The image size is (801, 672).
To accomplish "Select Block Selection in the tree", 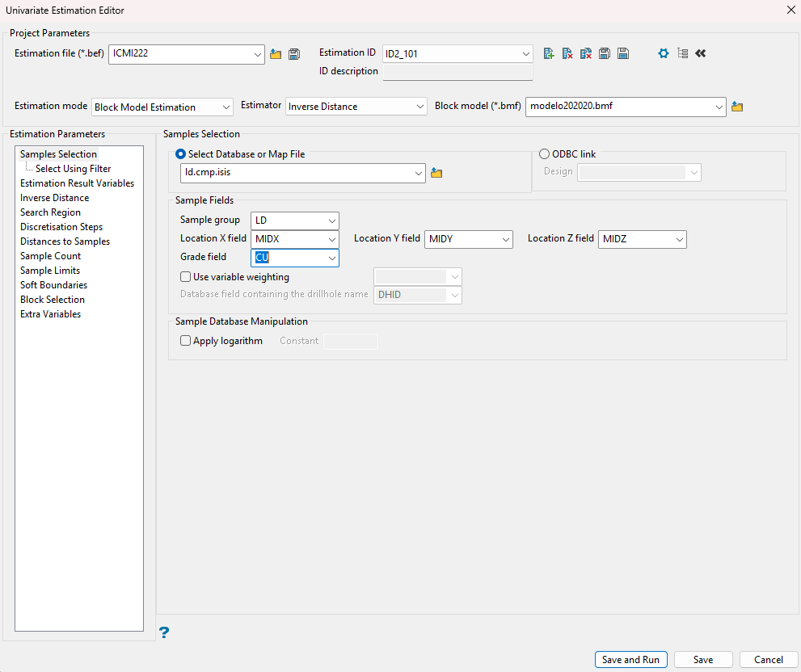I will pos(53,300).
